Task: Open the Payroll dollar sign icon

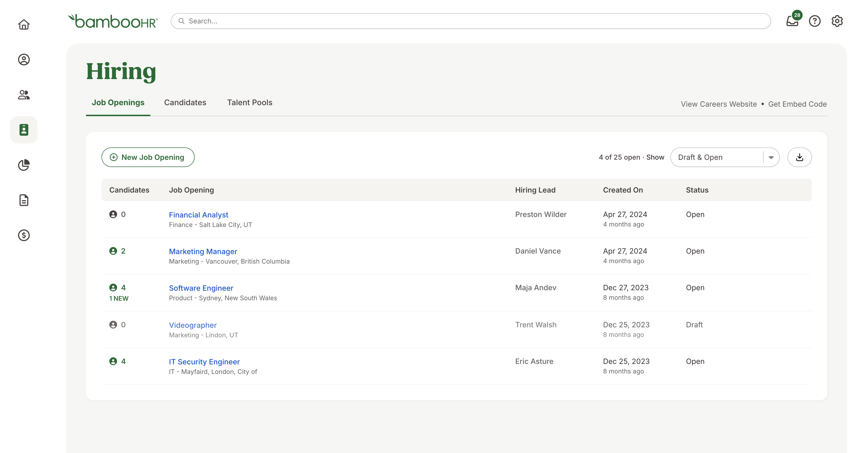Action: (x=24, y=235)
